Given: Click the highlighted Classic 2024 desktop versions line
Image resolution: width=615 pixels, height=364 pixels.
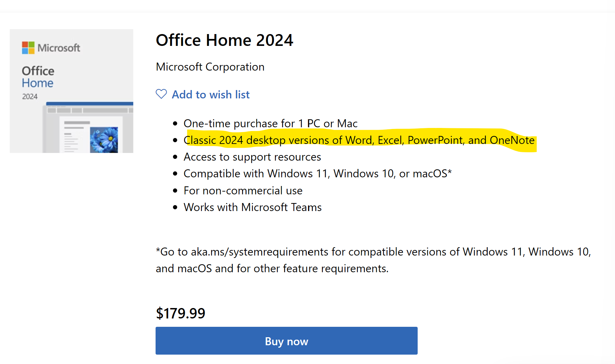Looking at the screenshot, I should point(359,140).
